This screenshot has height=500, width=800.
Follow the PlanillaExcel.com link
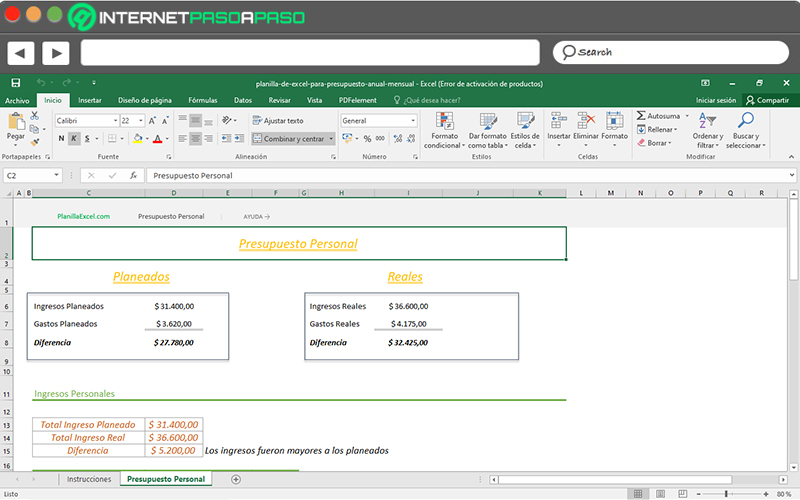click(84, 216)
